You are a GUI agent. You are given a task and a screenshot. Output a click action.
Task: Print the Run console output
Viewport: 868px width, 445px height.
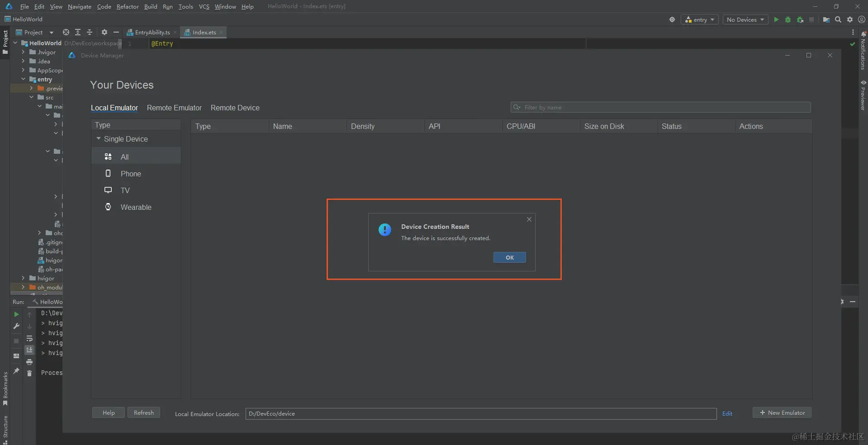29,362
